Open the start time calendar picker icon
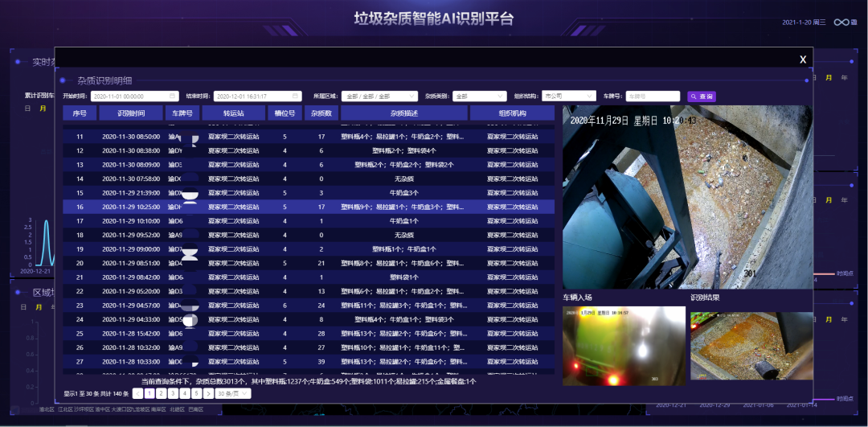The width and height of the screenshot is (868, 427). 173,96
